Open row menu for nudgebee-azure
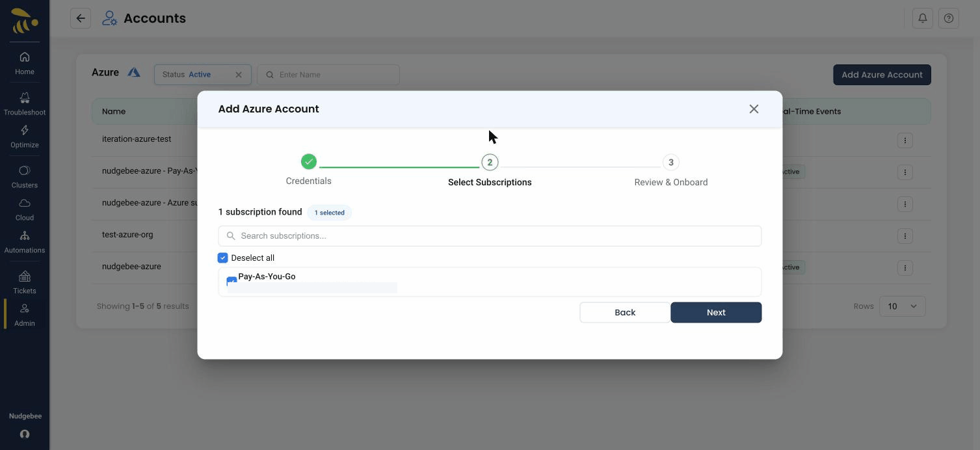 pos(905,267)
